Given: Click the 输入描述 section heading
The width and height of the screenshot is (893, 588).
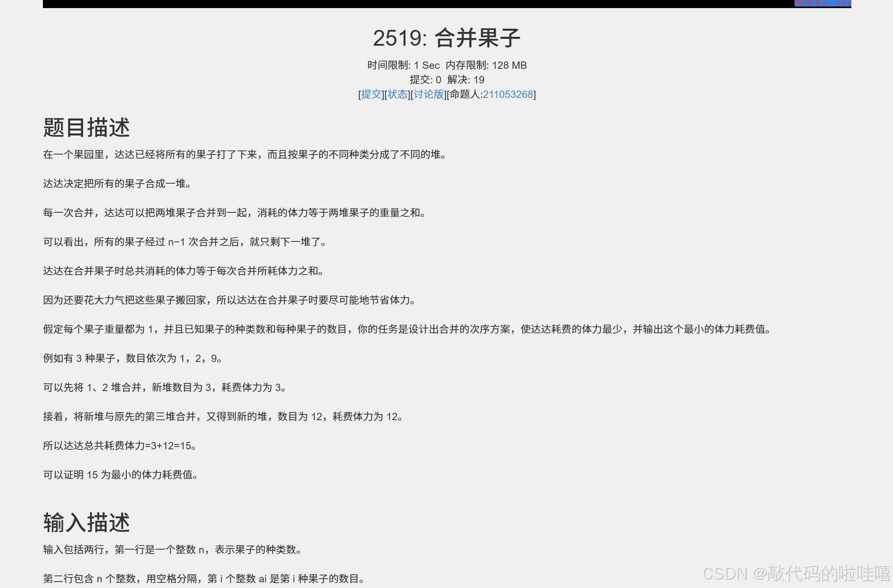Looking at the screenshot, I should point(87,522).
